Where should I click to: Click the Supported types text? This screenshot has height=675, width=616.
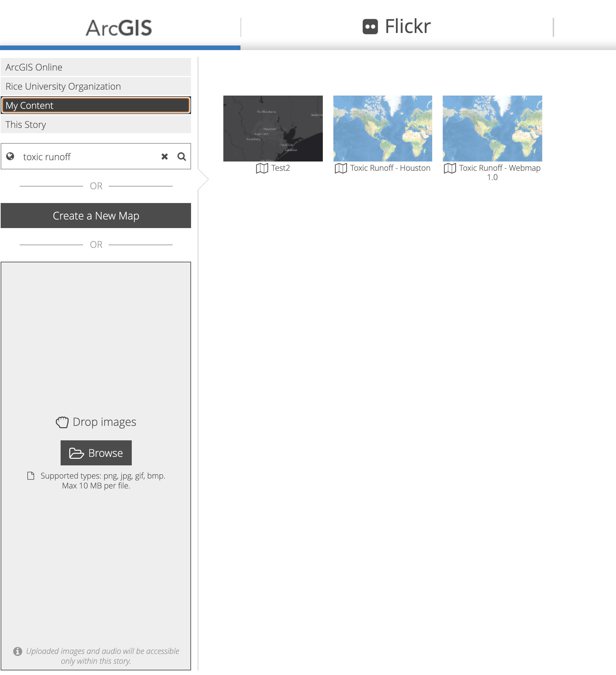point(103,481)
